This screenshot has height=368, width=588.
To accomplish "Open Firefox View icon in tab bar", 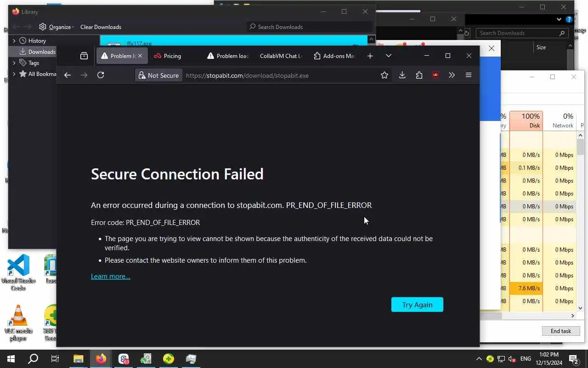I will 84,56.
